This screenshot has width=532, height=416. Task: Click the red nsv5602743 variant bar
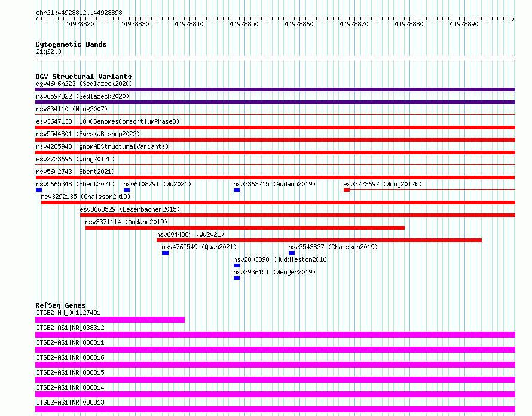coord(275,178)
